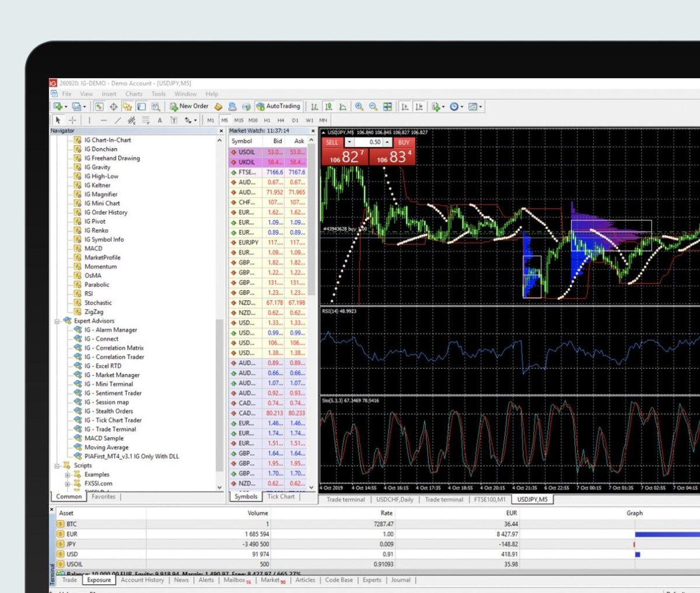Image resolution: width=700 pixels, height=593 pixels.
Task: Open the Favorites tab in Navigator
Action: point(103,497)
